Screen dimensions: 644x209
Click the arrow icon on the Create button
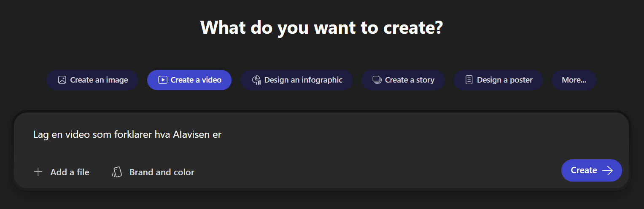coord(607,170)
